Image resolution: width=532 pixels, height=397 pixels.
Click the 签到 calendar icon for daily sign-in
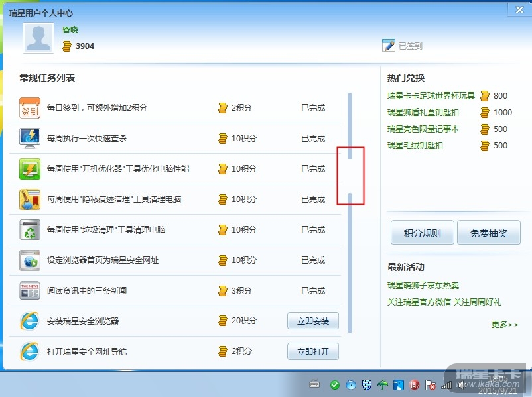30,108
